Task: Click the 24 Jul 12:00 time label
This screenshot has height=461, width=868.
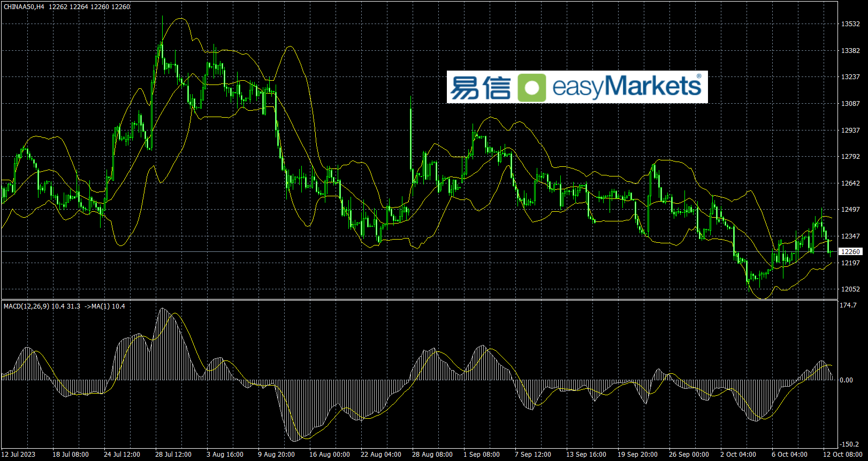Action: (122, 455)
